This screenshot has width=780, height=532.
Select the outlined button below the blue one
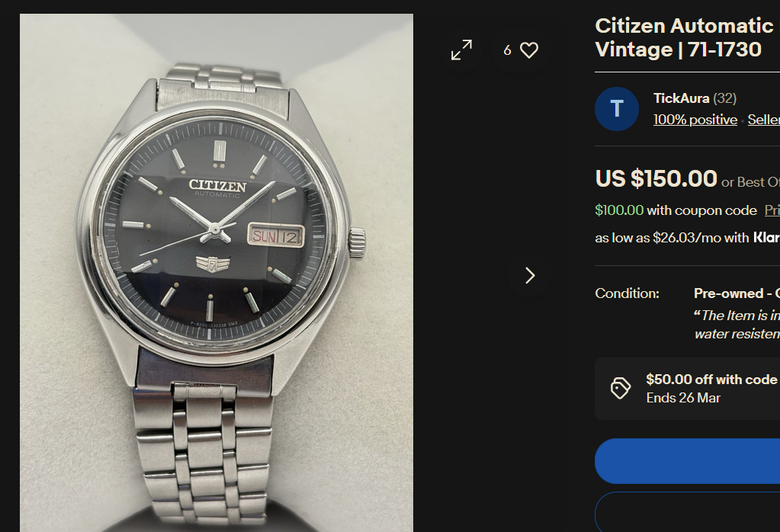688,512
